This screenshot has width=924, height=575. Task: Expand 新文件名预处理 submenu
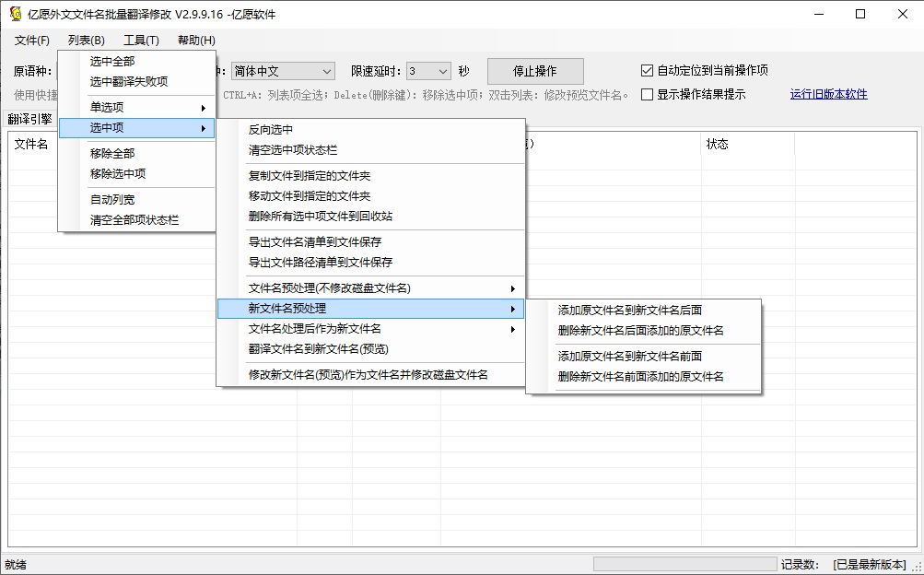[x=370, y=309]
